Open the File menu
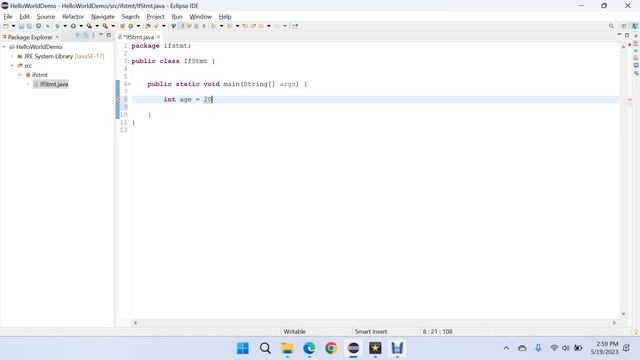The image size is (640, 360). click(8, 17)
